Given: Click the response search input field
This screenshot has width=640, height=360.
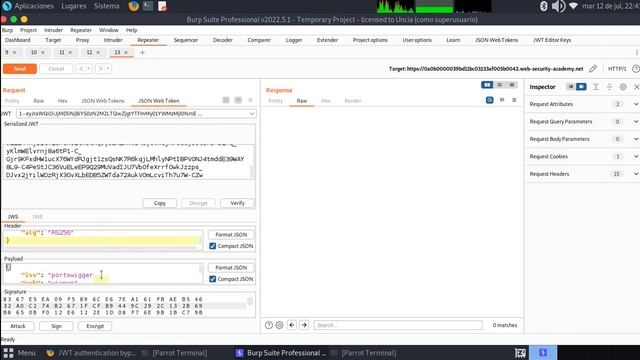Looking at the screenshot, I should point(398,325).
